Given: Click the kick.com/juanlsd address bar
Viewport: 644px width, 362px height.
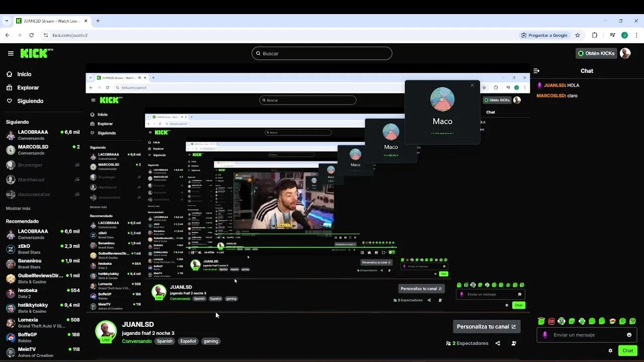Looking at the screenshot, I should [x=70, y=35].
